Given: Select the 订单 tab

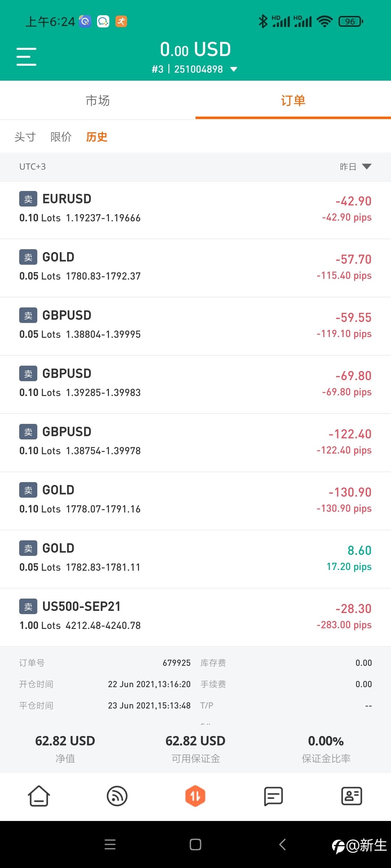Looking at the screenshot, I should pyautogui.click(x=293, y=100).
